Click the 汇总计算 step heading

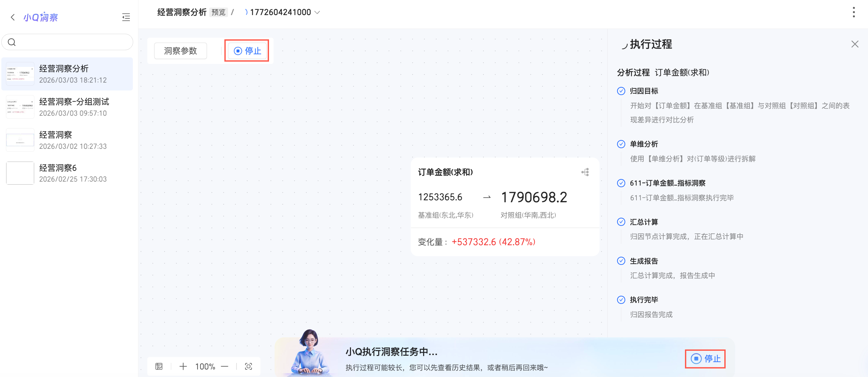click(x=644, y=222)
